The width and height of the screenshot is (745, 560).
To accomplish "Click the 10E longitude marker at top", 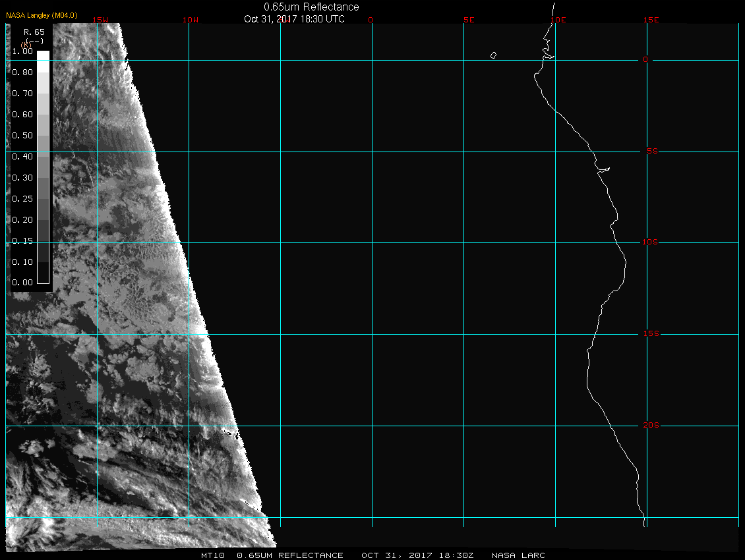I will [x=558, y=20].
